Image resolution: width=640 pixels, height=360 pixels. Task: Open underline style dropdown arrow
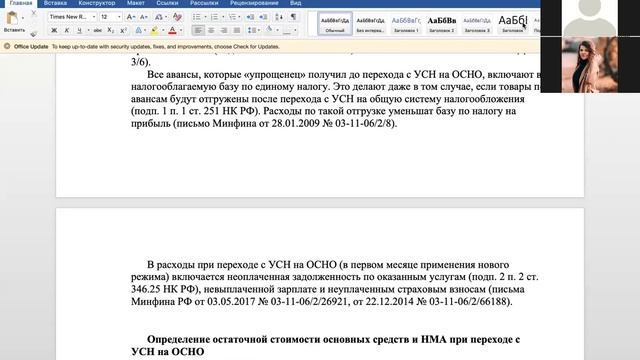[x=88, y=30]
